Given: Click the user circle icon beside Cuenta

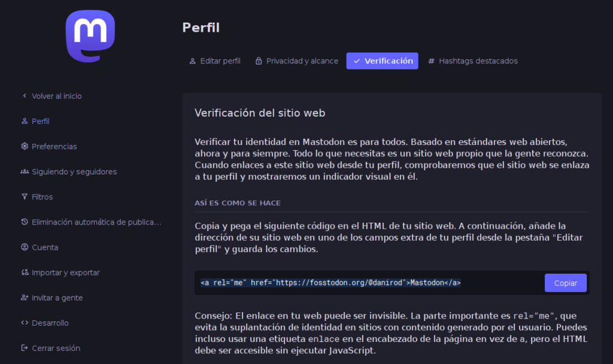Looking at the screenshot, I should [x=25, y=247].
